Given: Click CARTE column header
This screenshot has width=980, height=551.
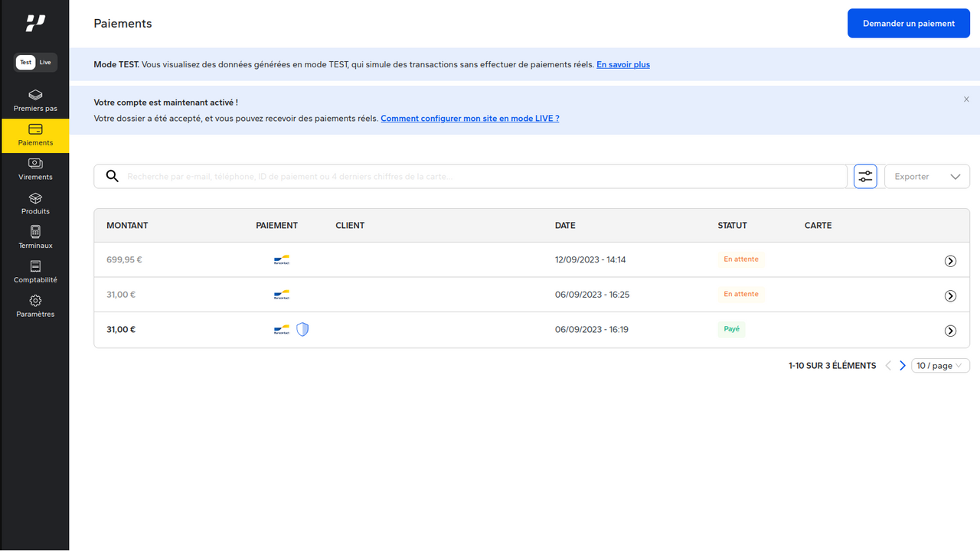Looking at the screenshot, I should coord(818,226).
